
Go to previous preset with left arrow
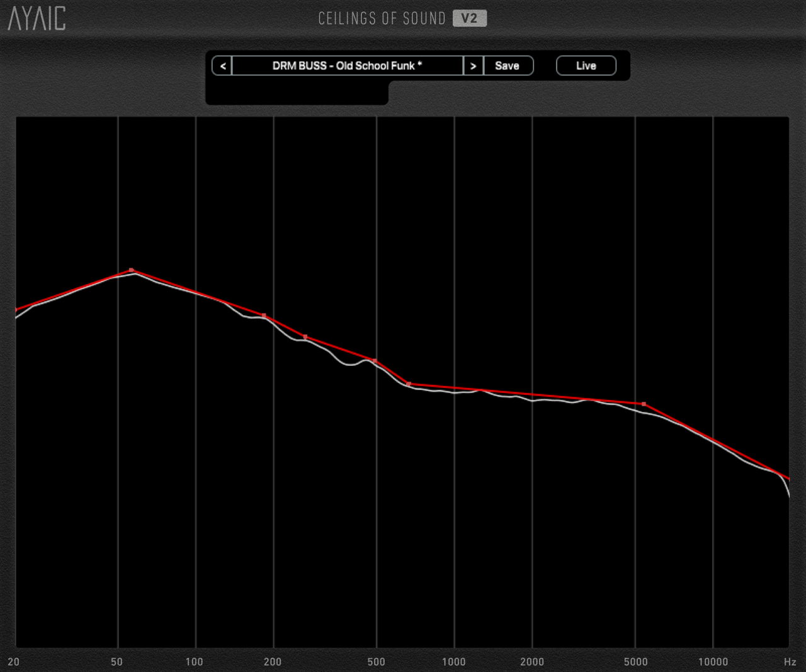click(x=222, y=65)
